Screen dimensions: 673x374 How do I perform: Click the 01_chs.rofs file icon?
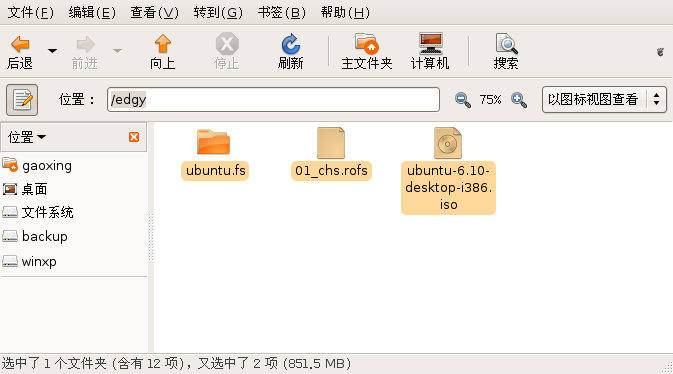click(331, 143)
